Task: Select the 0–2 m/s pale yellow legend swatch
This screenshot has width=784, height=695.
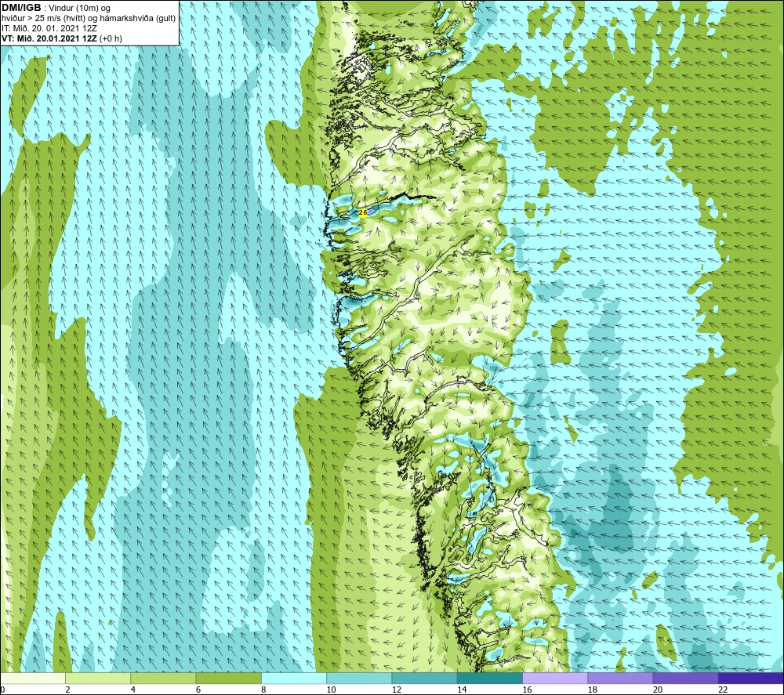Action: click(x=33, y=678)
